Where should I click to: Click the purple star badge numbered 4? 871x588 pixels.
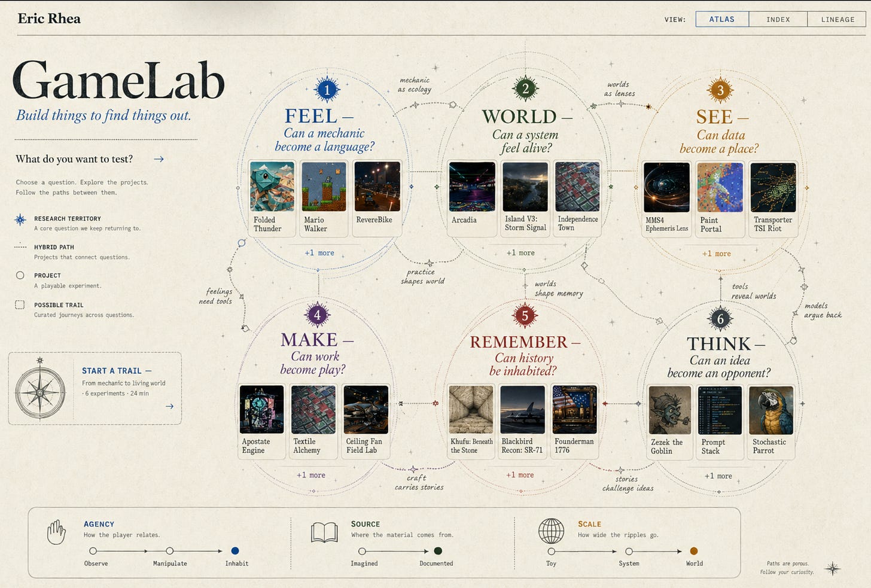[317, 315]
